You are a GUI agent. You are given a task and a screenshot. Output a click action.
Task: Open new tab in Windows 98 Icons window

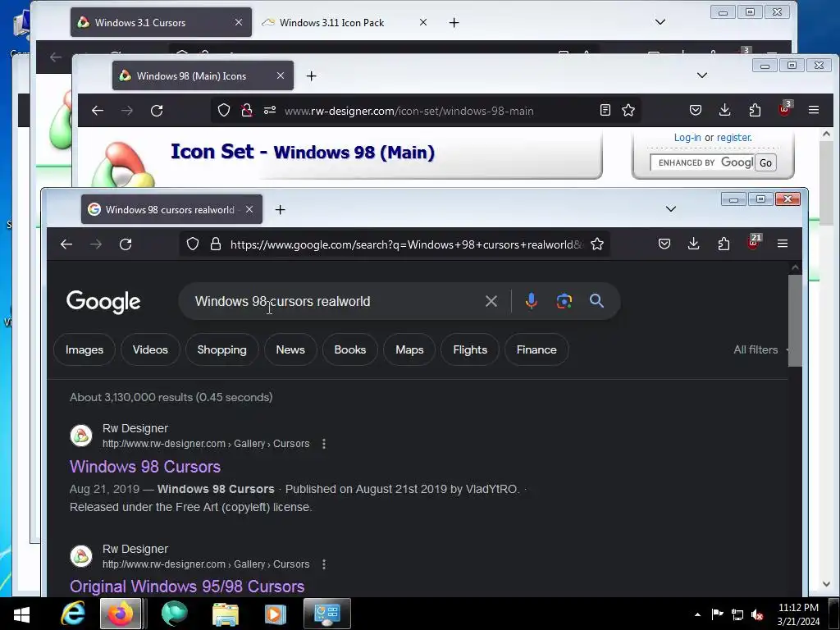click(311, 76)
